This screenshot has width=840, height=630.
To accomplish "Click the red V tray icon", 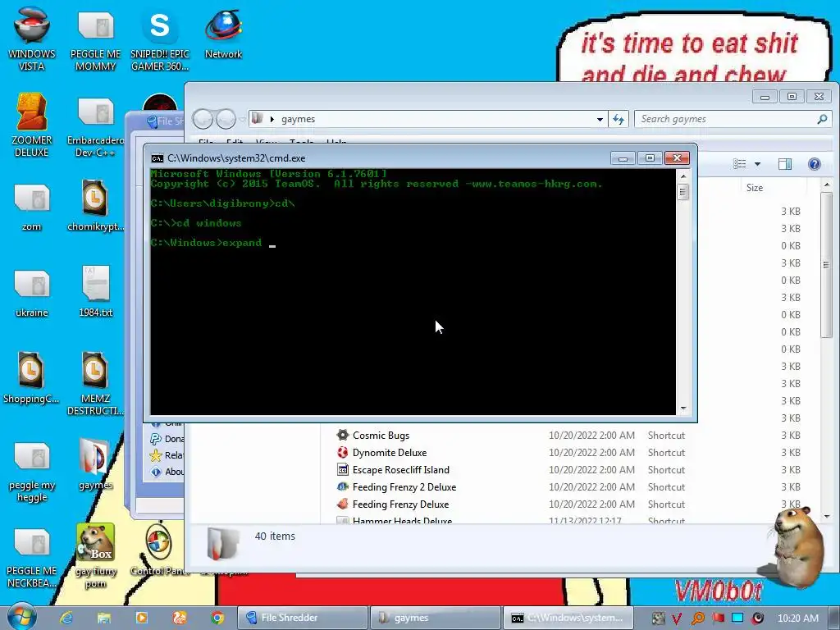I will click(677, 619).
